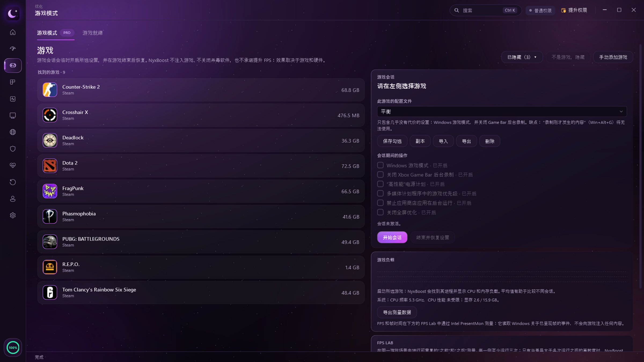This screenshot has width=644, height=362.
Task: Toggle the 关闭全屏优化 checkbox
Action: tap(380, 212)
